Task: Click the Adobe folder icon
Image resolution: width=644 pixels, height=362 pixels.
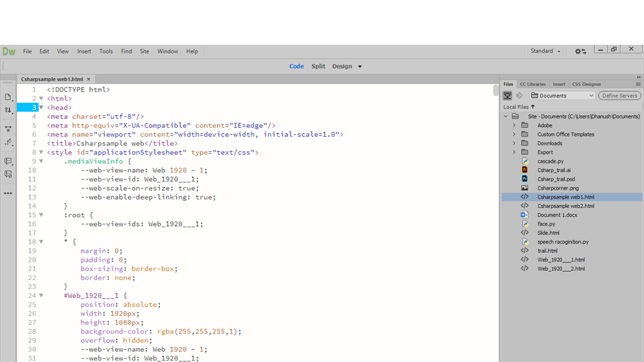Action: click(525, 125)
